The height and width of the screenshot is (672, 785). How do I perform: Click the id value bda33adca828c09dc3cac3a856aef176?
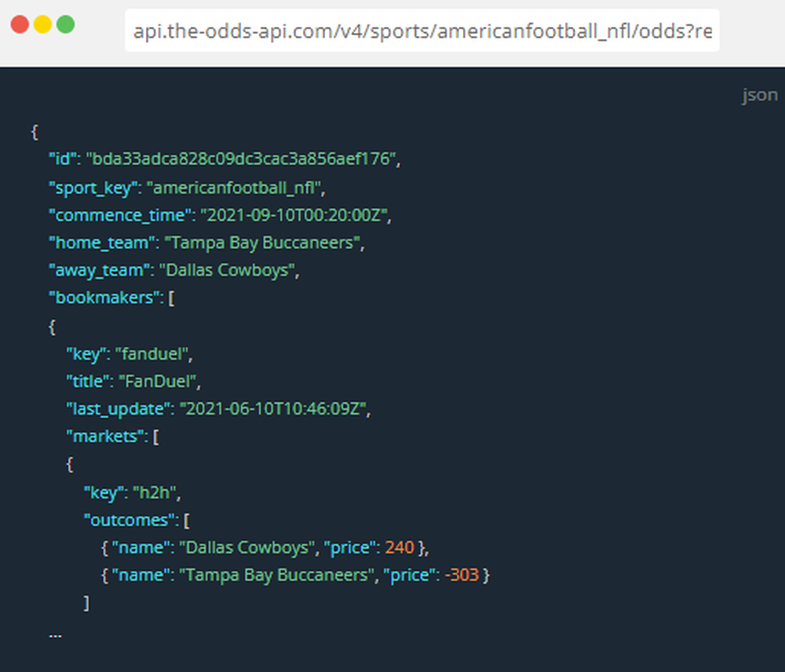pyautogui.click(x=241, y=159)
